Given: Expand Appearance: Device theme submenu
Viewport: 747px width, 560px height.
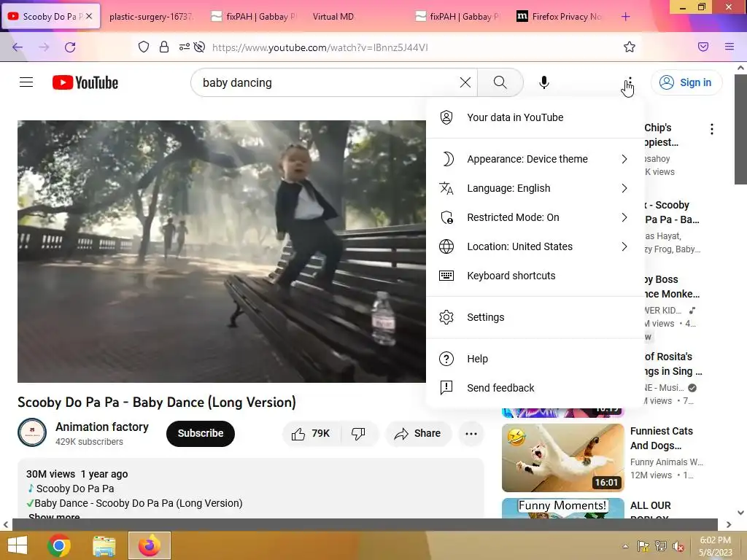Looking at the screenshot, I should 535,159.
